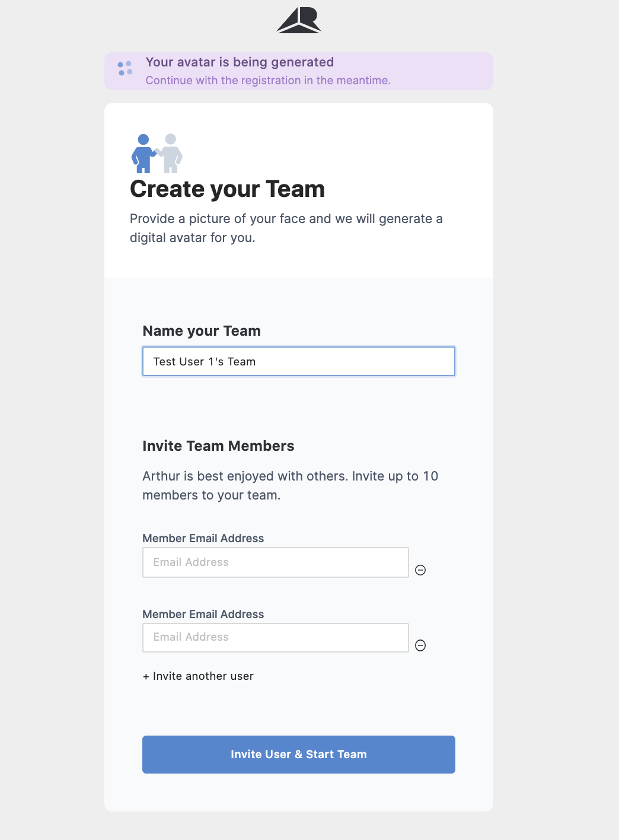619x840 pixels.
Task: Click the loading dots icon in the banner
Action: pos(125,68)
